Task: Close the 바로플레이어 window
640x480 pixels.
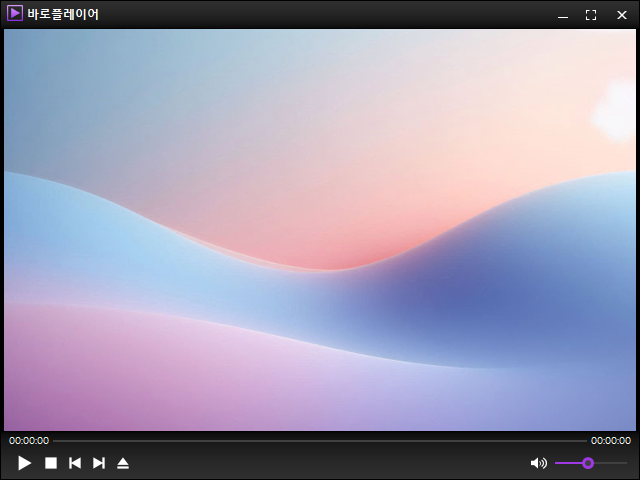Action: (x=621, y=15)
